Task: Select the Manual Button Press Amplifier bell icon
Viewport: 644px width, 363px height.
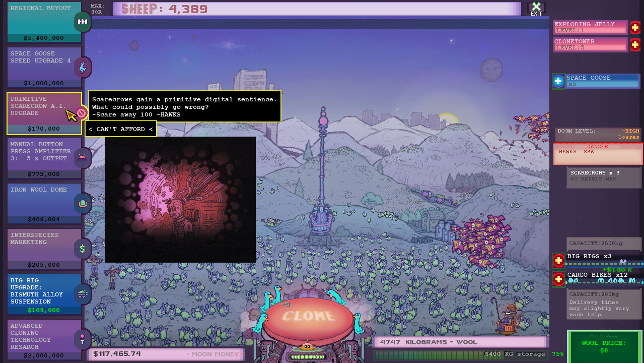Action: (x=82, y=157)
